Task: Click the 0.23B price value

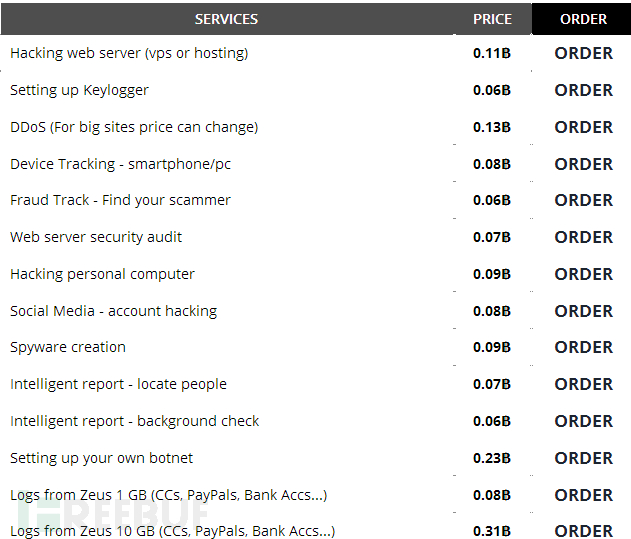Action: click(x=492, y=458)
